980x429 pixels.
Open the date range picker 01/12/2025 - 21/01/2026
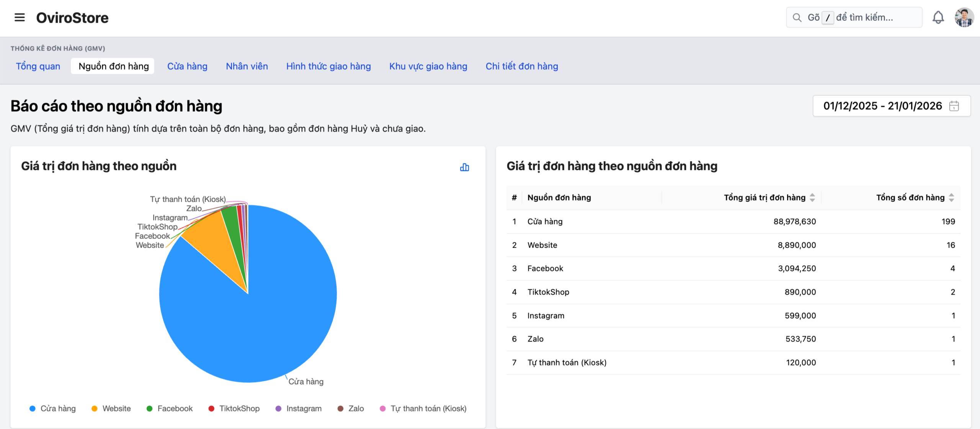tap(882, 106)
